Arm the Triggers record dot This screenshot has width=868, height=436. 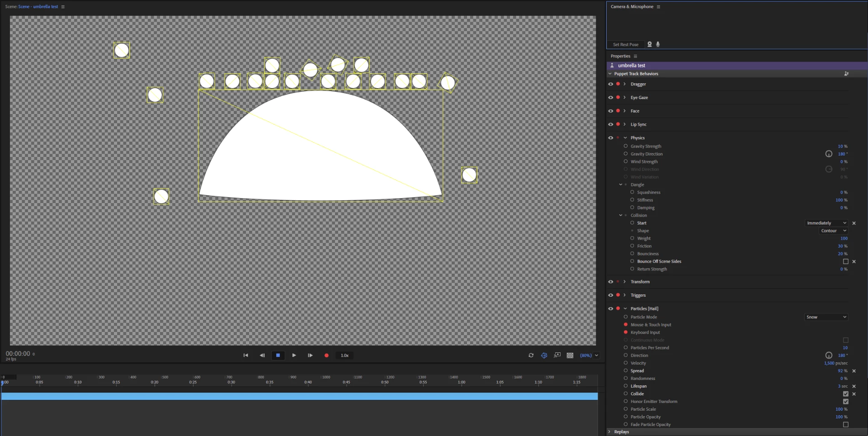tap(618, 295)
